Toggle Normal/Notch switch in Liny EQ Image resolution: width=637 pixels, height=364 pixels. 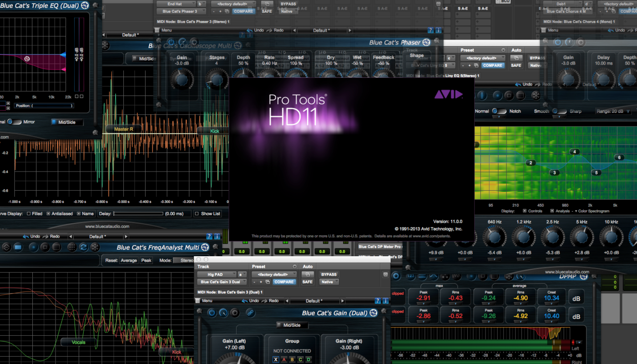pyautogui.click(x=500, y=111)
